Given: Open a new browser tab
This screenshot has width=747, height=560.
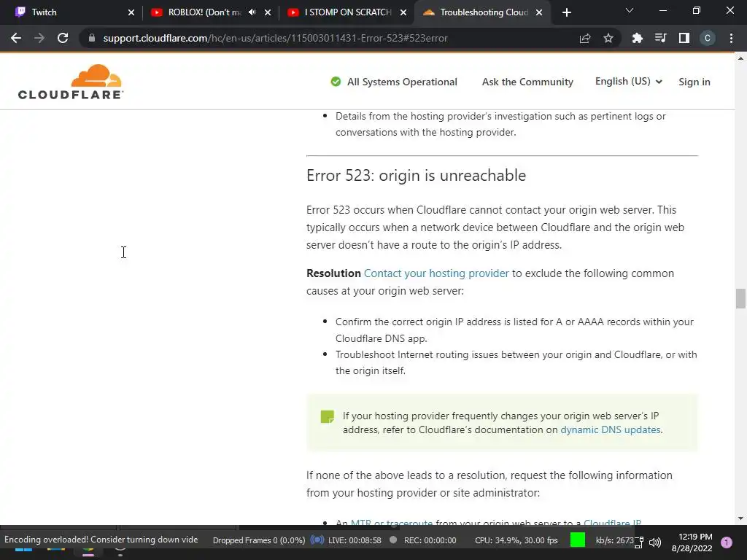Looking at the screenshot, I should click(x=566, y=12).
